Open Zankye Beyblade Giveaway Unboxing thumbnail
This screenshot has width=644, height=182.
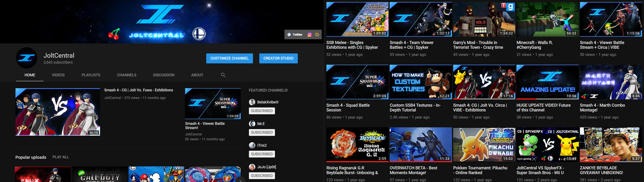tap(611, 145)
